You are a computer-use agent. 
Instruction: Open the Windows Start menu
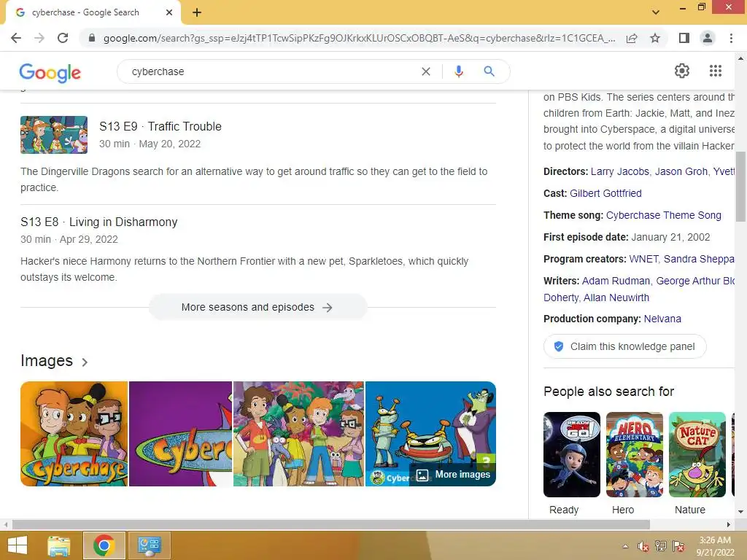(x=18, y=545)
